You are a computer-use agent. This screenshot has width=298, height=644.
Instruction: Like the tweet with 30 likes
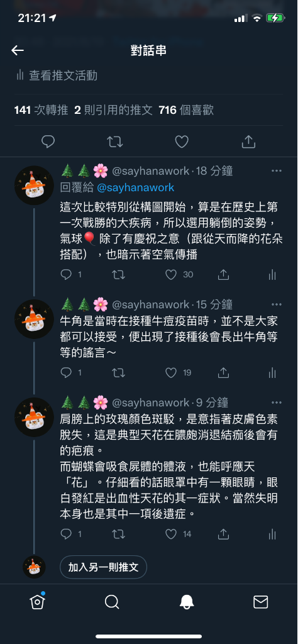(171, 275)
